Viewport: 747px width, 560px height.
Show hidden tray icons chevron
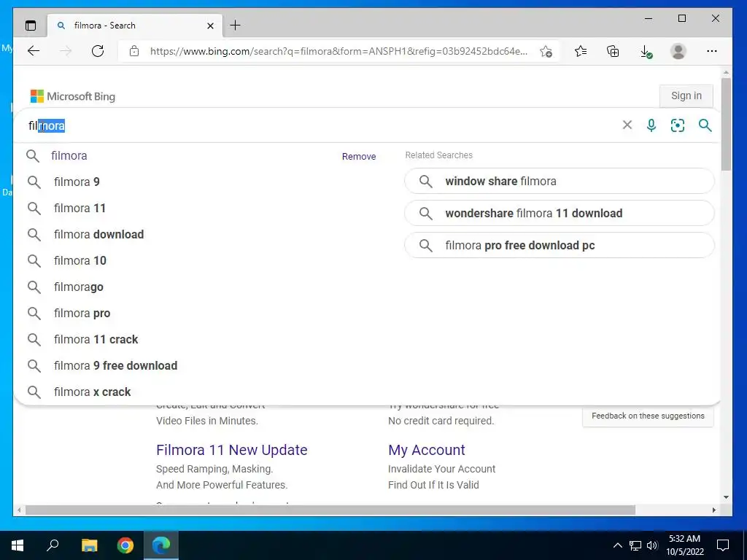[x=617, y=545]
